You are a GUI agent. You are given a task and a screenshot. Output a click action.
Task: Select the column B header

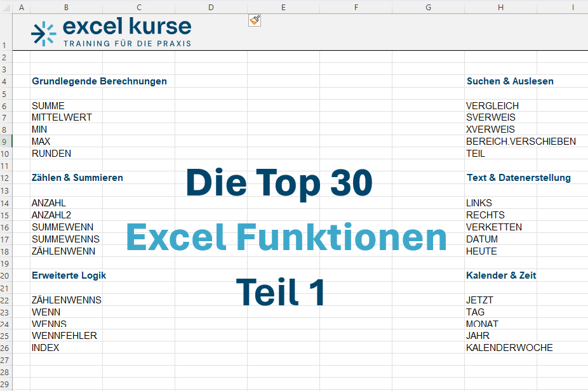click(66, 7)
